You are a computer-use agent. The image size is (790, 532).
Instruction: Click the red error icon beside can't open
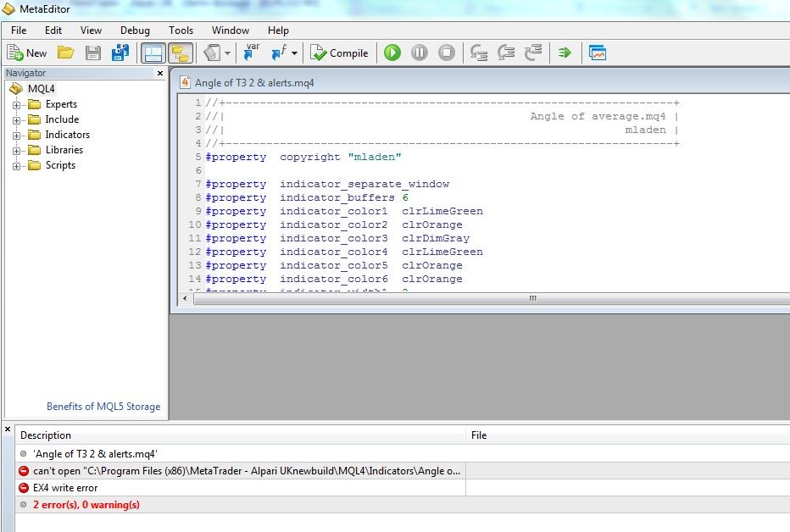[x=23, y=471]
